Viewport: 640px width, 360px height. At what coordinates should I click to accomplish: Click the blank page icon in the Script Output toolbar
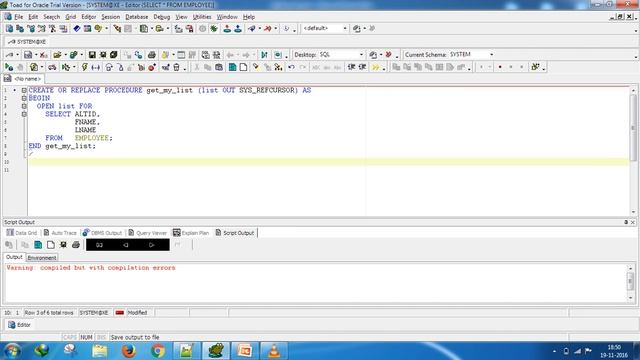(x=51, y=245)
